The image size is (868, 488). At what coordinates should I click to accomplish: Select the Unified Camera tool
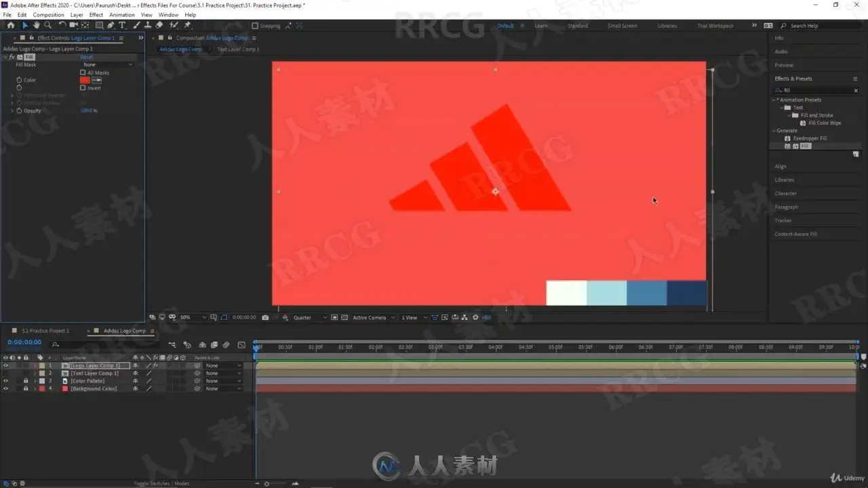coord(74,26)
